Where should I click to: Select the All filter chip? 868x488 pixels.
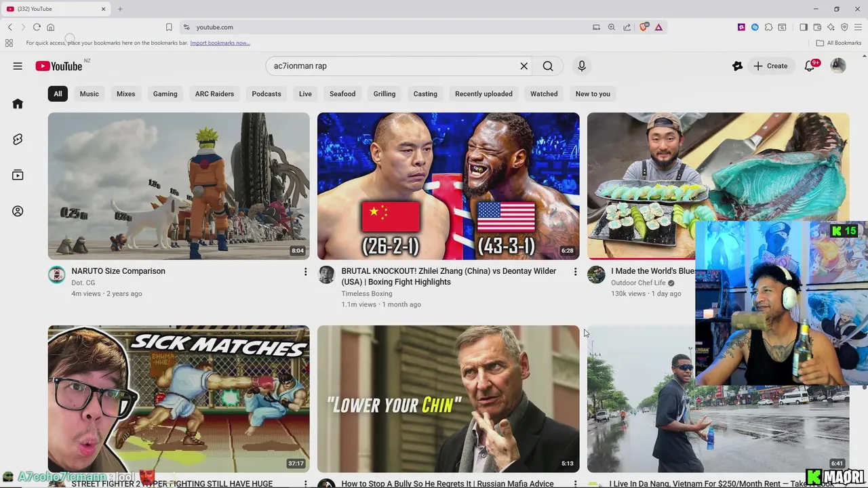pyautogui.click(x=58, y=94)
